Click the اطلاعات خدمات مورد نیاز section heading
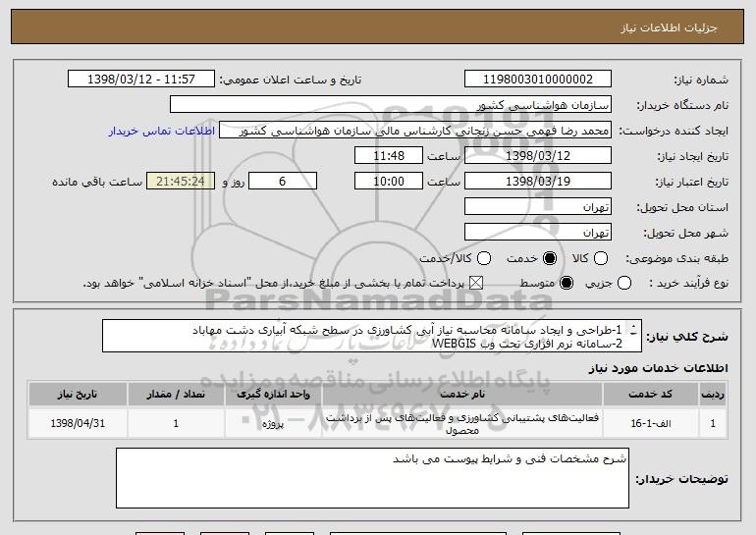756x535 pixels. point(658,368)
